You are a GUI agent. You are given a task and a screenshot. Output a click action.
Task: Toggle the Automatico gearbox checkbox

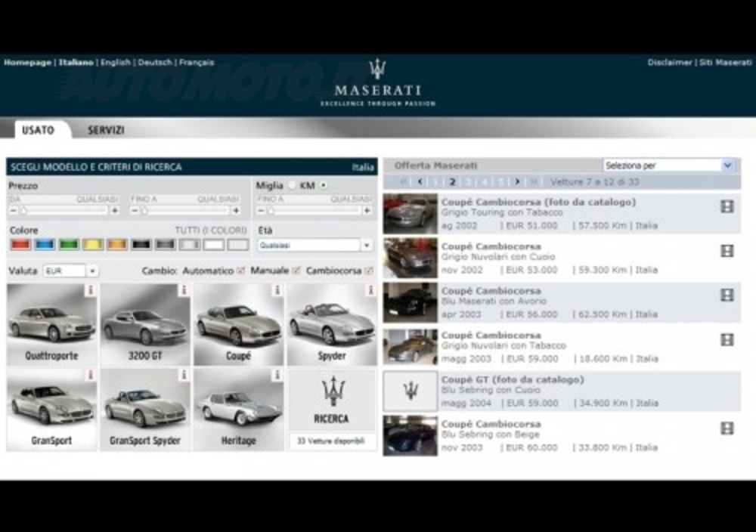[241, 271]
